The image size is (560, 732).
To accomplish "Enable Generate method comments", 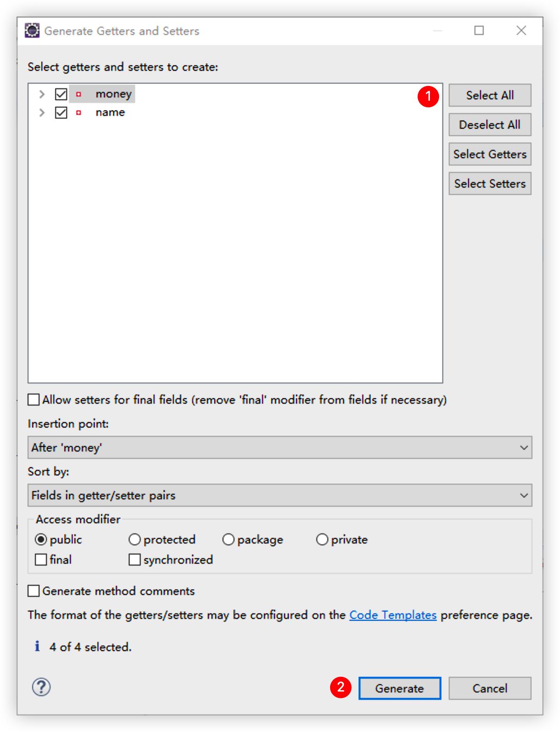I will [34, 591].
